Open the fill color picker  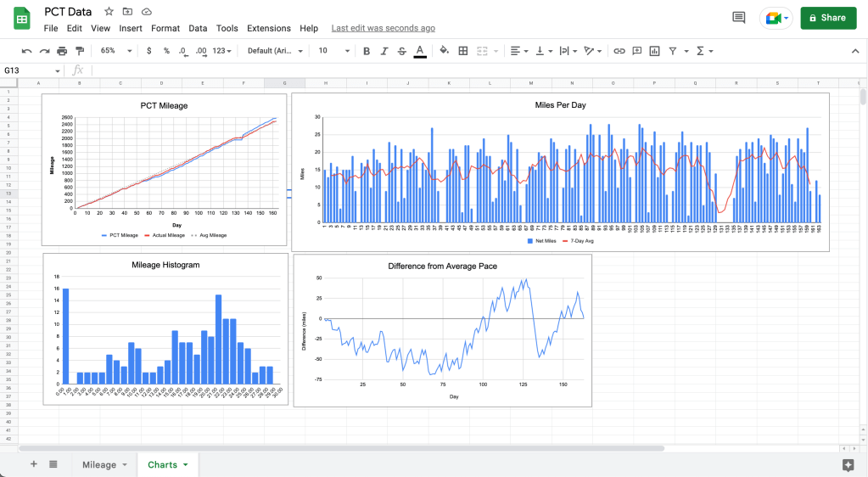click(x=444, y=51)
